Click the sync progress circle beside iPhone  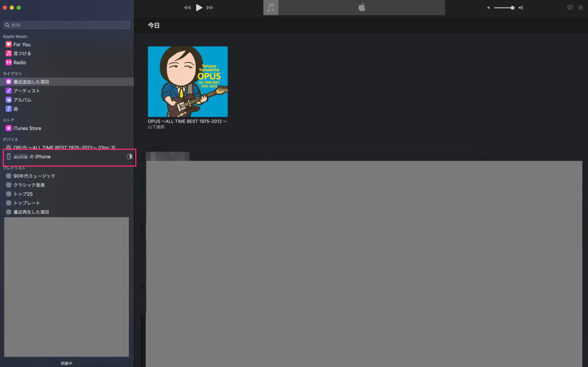pyautogui.click(x=129, y=157)
